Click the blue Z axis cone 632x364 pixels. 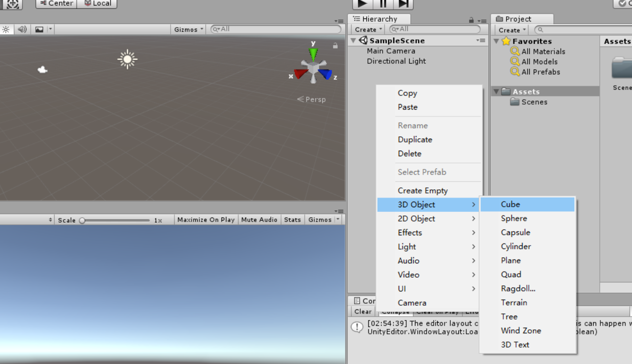tap(325, 75)
